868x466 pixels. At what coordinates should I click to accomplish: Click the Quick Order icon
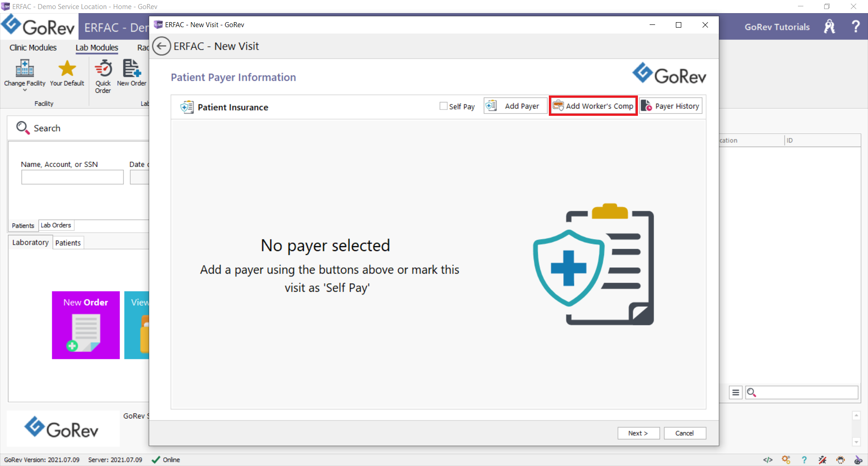point(103,69)
